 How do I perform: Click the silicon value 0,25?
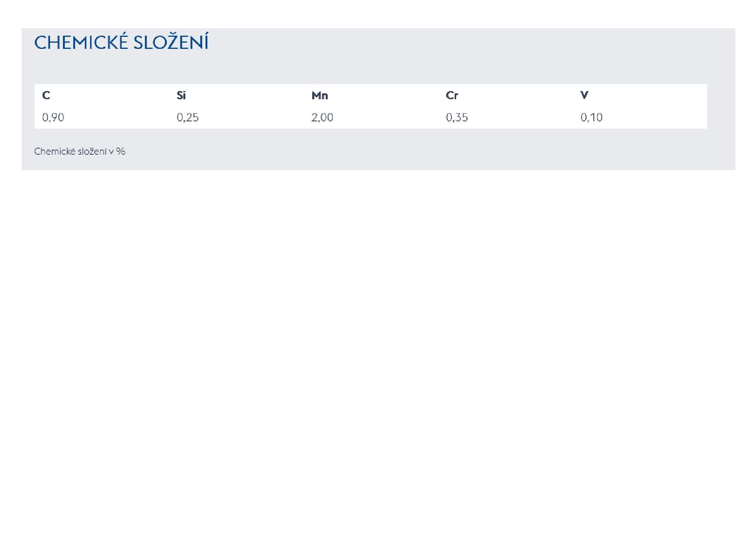(x=188, y=117)
